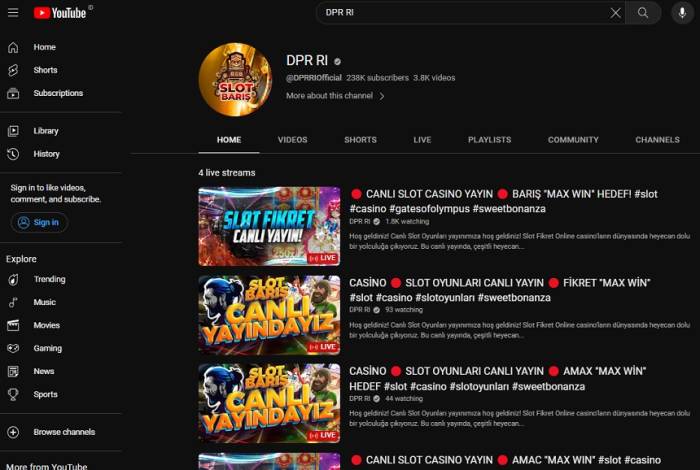
Task: Click the verified badge beside DPR RI
Action: [338, 62]
